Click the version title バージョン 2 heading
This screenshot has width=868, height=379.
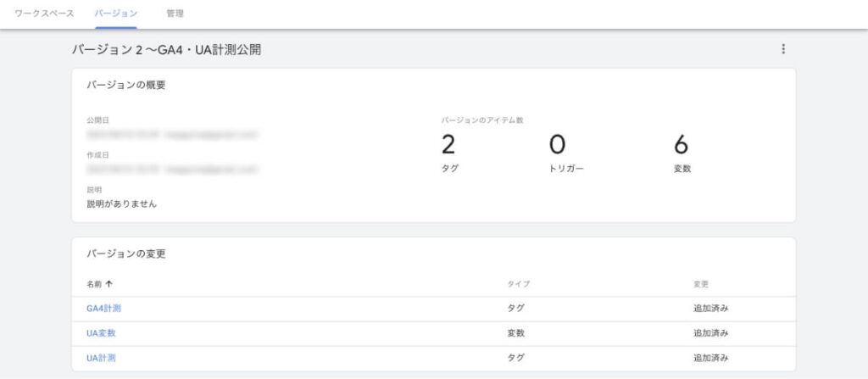pyautogui.click(x=165, y=50)
